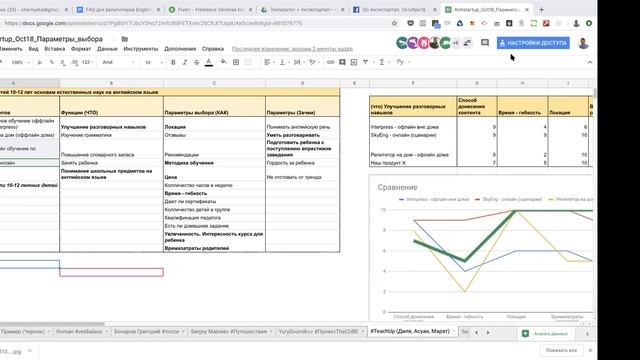Toggle strikethrough formatting
Screen dimensions: 640x360
(x=196, y=62)
